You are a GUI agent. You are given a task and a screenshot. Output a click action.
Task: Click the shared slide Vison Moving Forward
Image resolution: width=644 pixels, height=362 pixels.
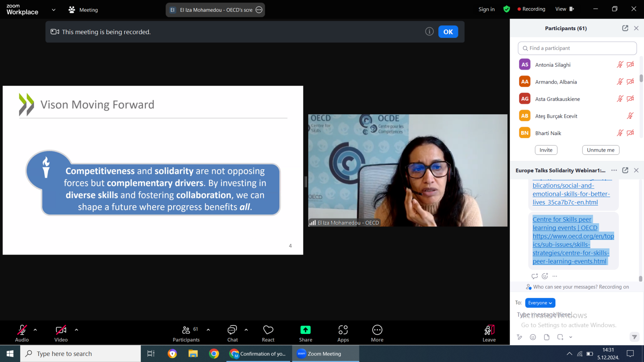(153, 170)
